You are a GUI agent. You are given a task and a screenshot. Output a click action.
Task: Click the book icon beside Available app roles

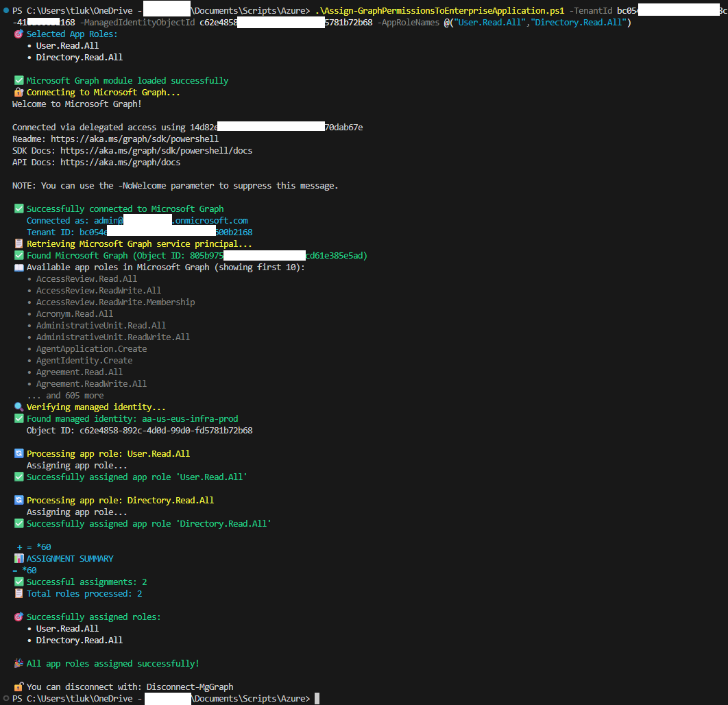click(19, 267)
